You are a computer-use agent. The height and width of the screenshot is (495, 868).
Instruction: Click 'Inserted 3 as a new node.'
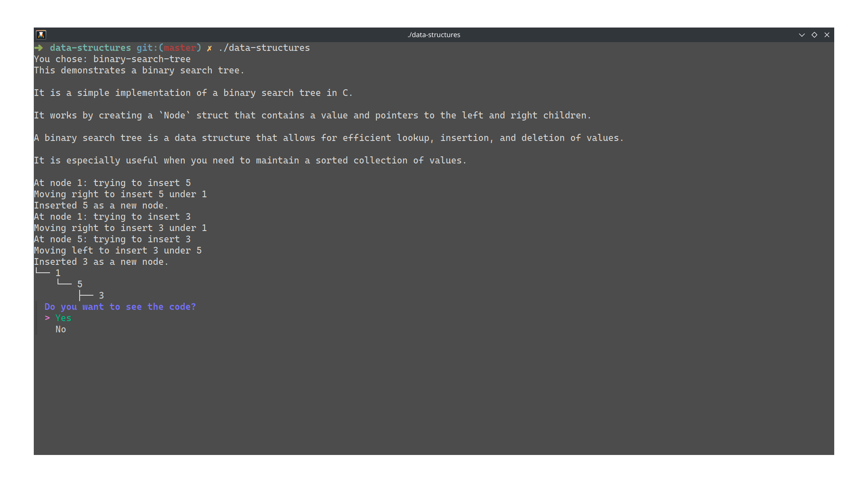tap(101, 261)
